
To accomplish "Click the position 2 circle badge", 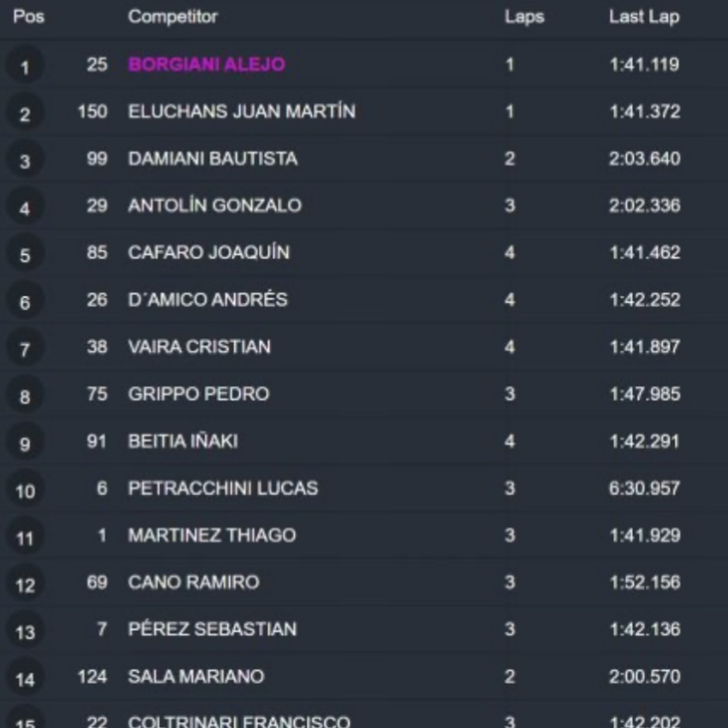I will pyautogui.click(x=25, y=113).
